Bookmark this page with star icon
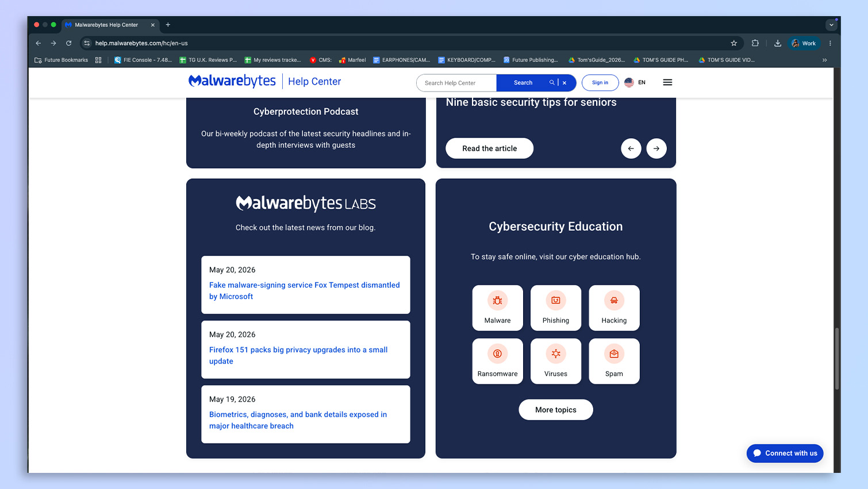This screenshot has width=868, height=489. (733, 43)
